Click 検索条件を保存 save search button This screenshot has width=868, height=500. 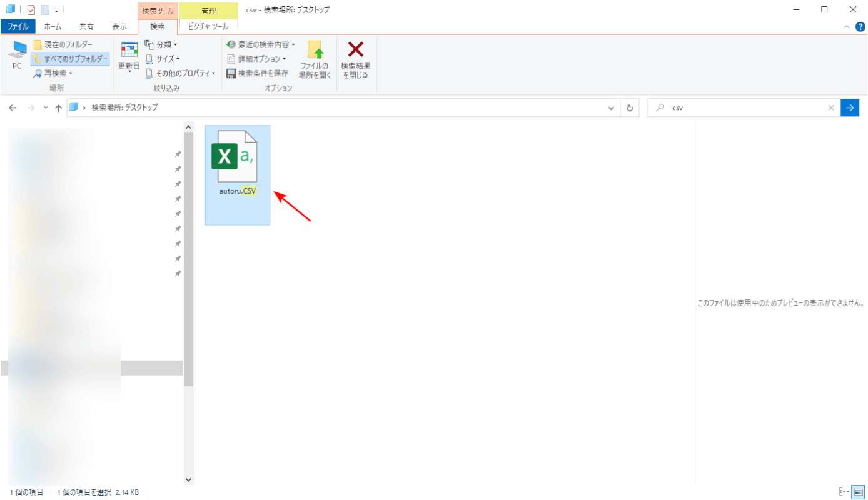point(258,73)
